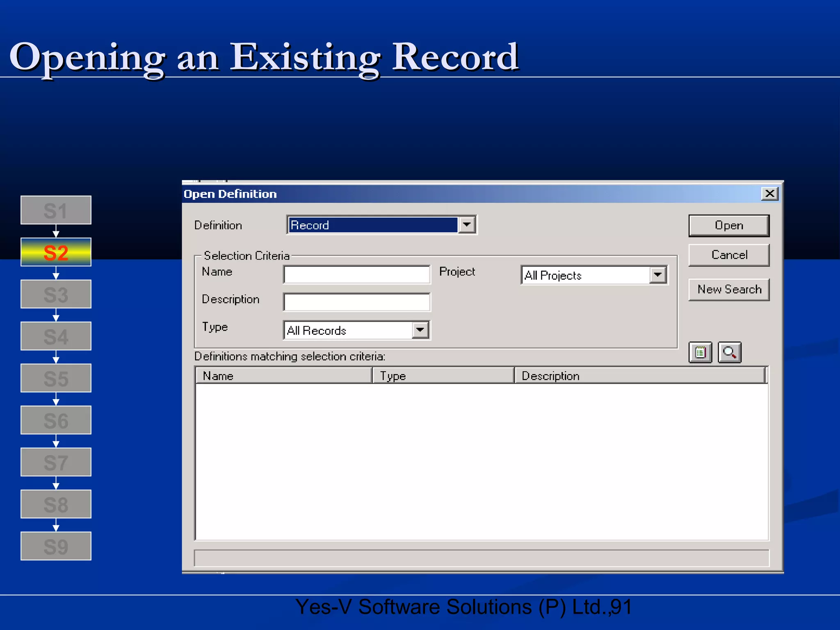Click the list view icon button
Viewport: 840px width, 630px height.
coord(700,353)
